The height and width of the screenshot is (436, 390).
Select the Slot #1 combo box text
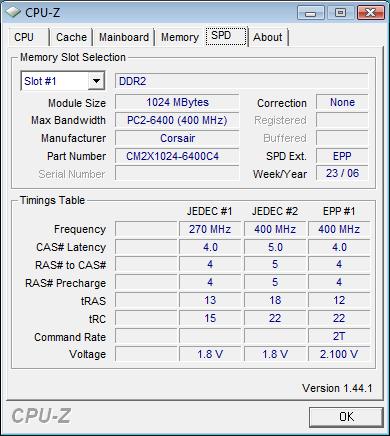55,81
